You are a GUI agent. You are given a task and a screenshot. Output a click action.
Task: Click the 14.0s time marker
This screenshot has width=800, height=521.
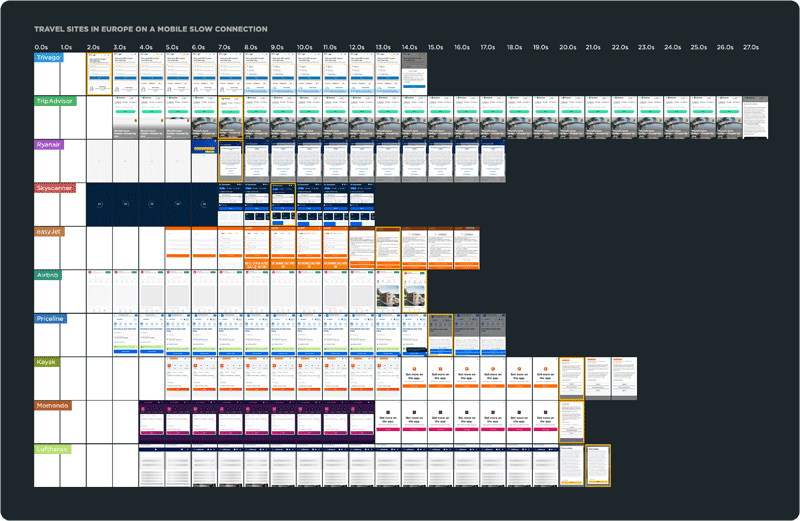410,47
